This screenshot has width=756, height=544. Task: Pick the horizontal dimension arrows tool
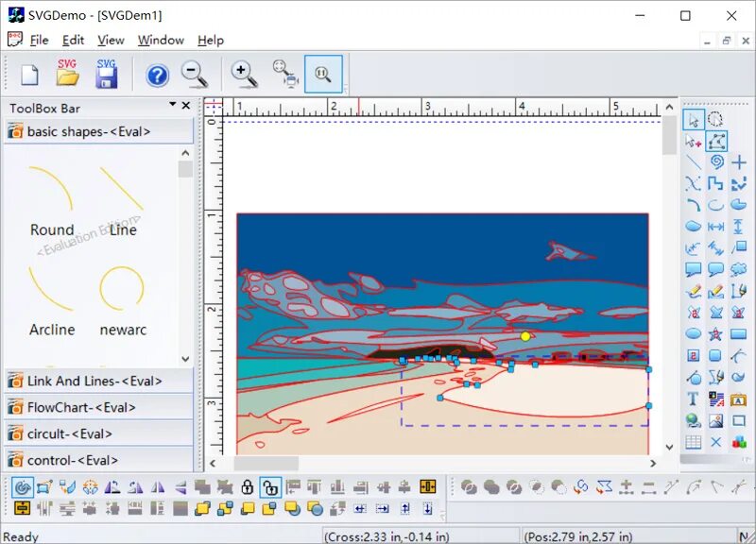tap(716, 227)
